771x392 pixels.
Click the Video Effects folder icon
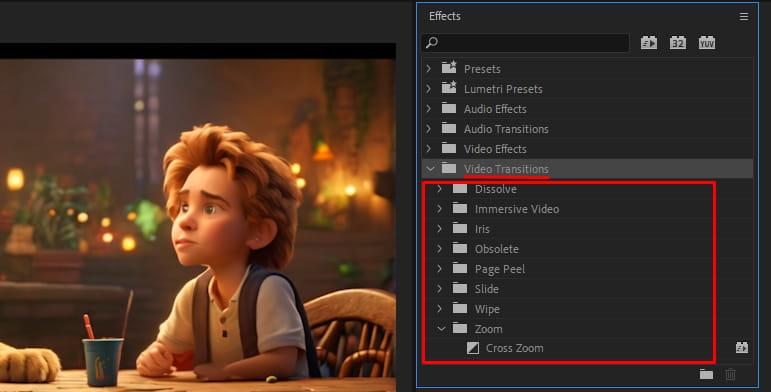point(449,148)
